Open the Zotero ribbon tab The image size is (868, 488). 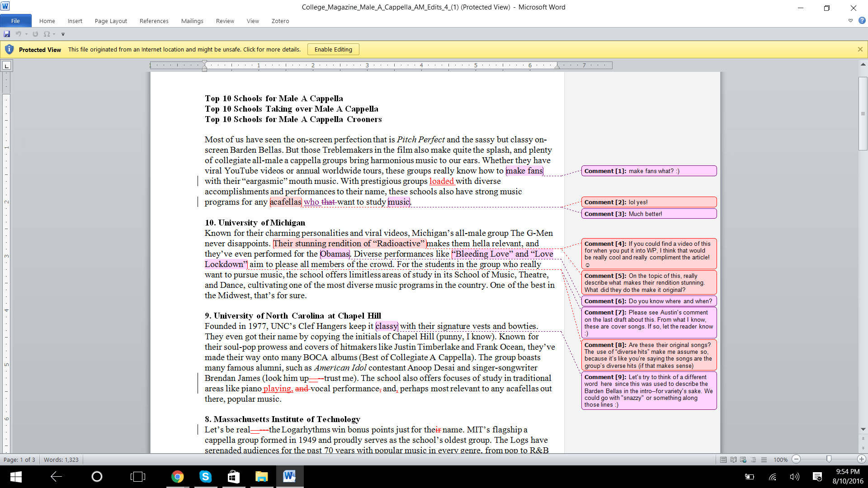point(280,21)
